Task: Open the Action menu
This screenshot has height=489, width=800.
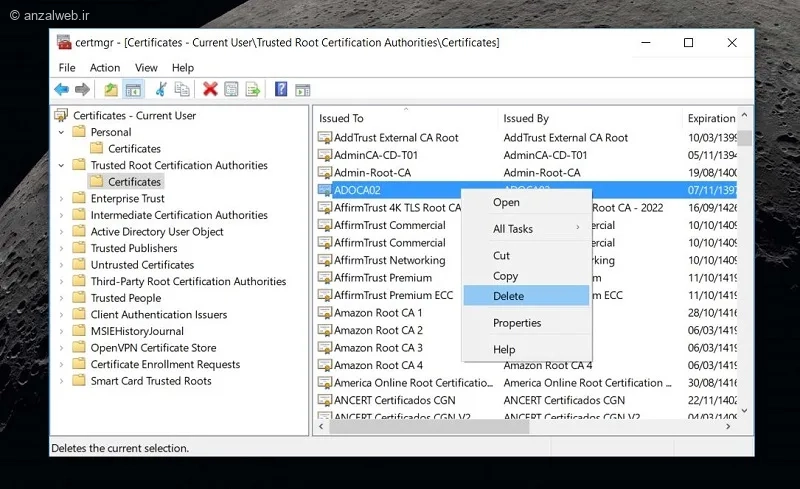Action: coord(105,67)
